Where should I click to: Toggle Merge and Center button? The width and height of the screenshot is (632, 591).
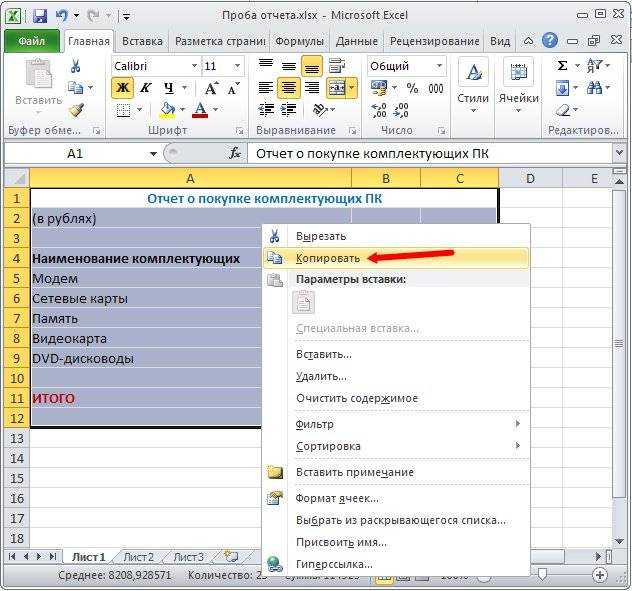coord(337,88)
